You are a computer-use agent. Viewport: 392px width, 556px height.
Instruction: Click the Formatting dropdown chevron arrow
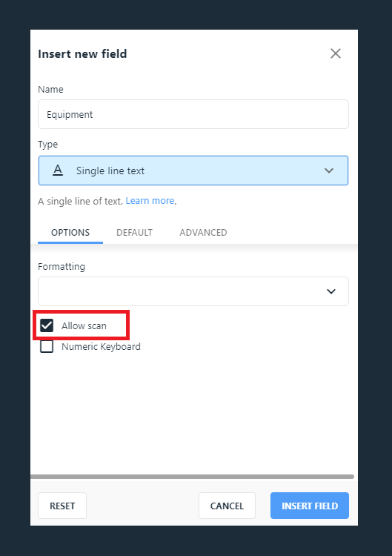pyautogui.click(x=331, y=291)
